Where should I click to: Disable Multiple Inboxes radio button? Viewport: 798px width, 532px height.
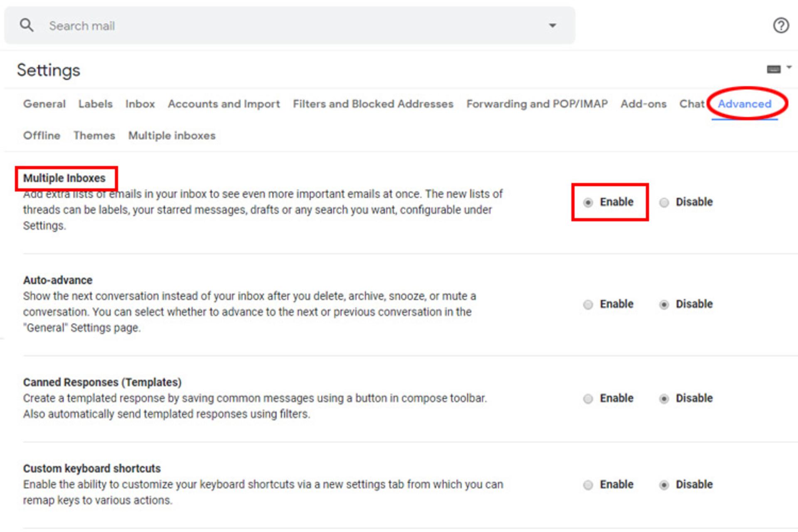pos(664,202)
